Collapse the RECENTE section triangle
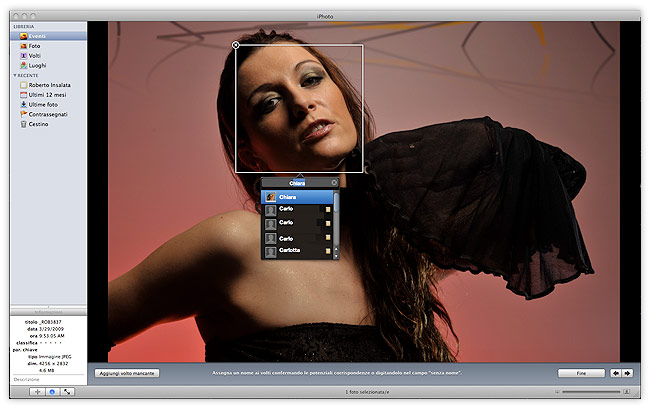This screenshot has height=409, width=650. pos(15,75)
